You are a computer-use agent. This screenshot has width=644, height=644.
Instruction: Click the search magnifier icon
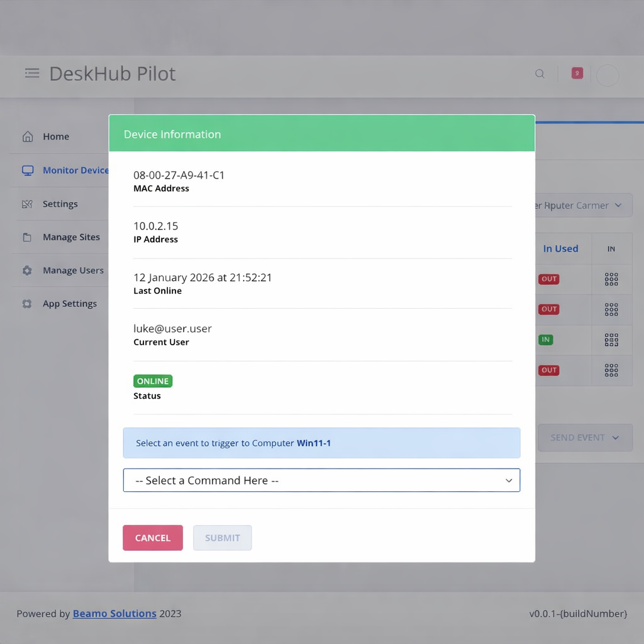(540, 74)
